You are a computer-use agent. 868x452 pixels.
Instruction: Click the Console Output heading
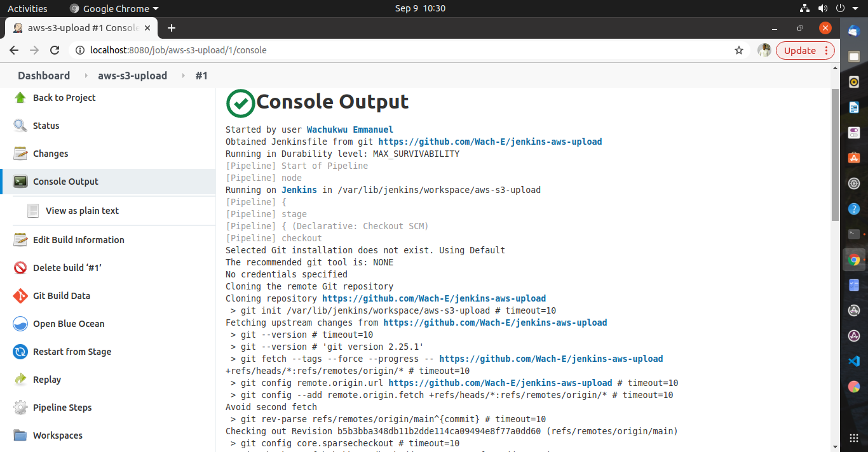coord(332,102)
